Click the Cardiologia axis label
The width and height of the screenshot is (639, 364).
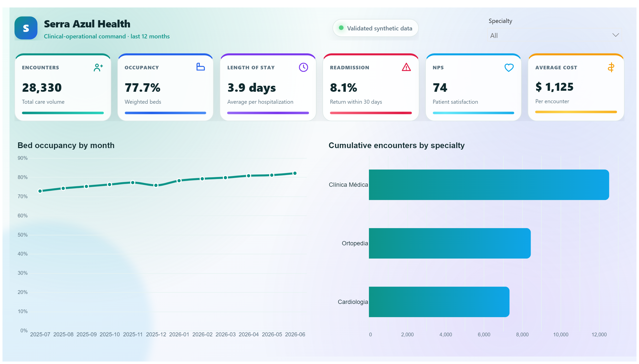pos(353,302)
